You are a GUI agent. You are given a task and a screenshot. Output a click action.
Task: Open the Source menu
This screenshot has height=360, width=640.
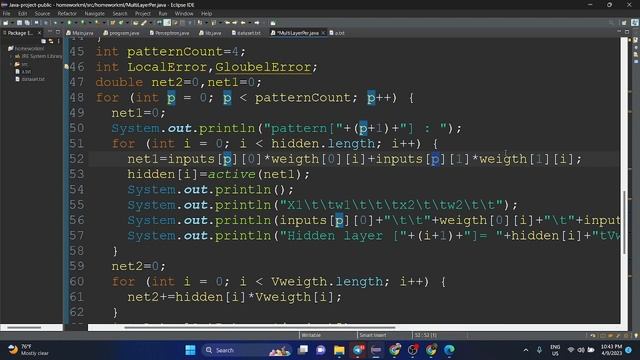click(x=42, y=13)
